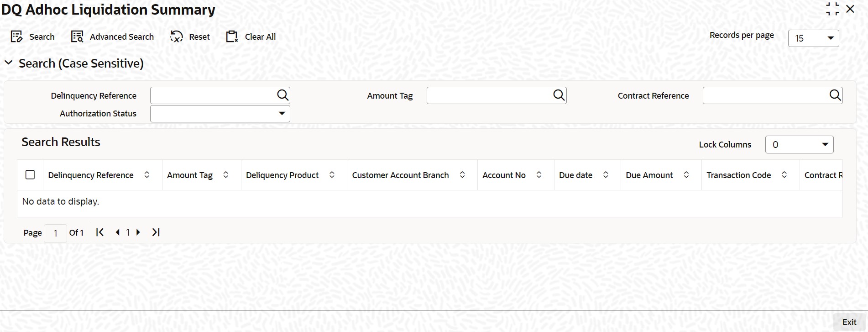Open the Delinquency Reference lookup magnifier

282,95
